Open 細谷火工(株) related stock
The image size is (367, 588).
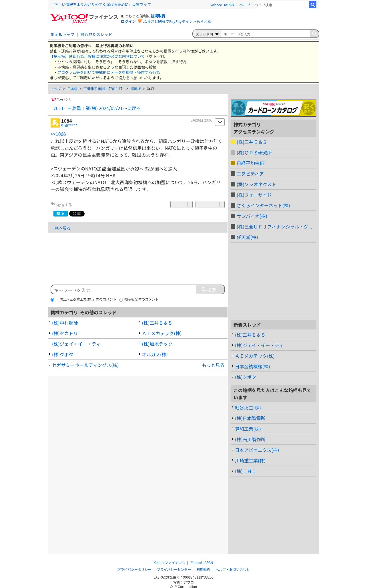point(248,408)
